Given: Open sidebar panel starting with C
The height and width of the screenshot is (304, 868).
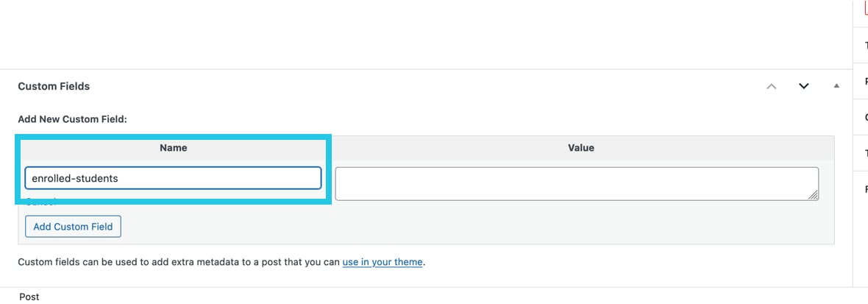Looking at the screenshot, I should click(866, 117).
